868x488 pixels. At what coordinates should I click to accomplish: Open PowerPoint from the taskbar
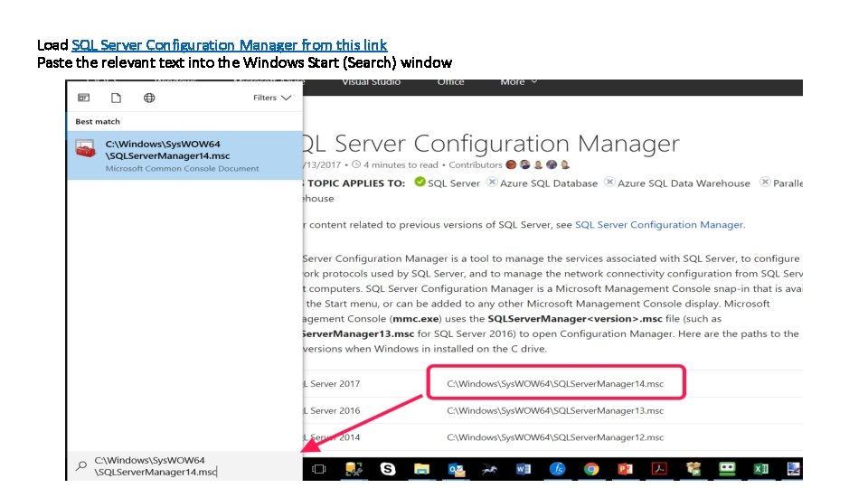625,469
